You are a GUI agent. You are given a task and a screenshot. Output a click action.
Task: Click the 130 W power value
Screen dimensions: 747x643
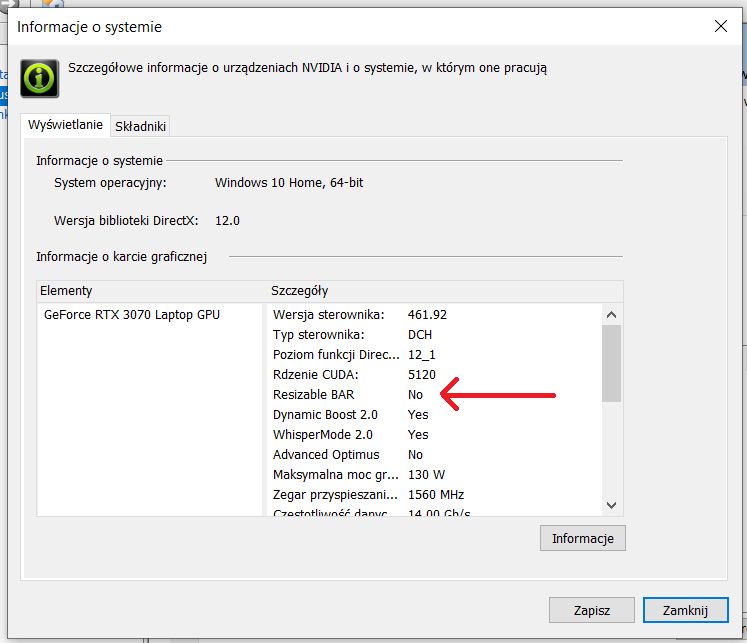point(426,475)
